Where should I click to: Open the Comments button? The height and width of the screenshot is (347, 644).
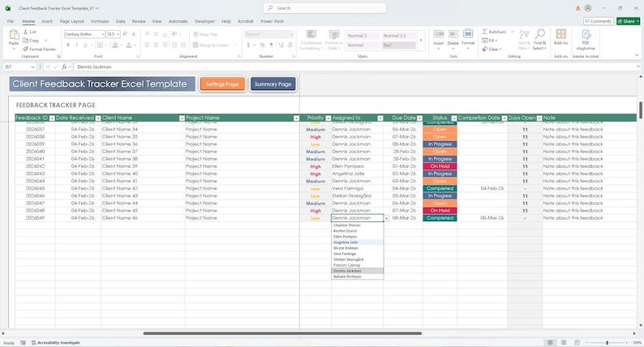click(x=599, y=21)
